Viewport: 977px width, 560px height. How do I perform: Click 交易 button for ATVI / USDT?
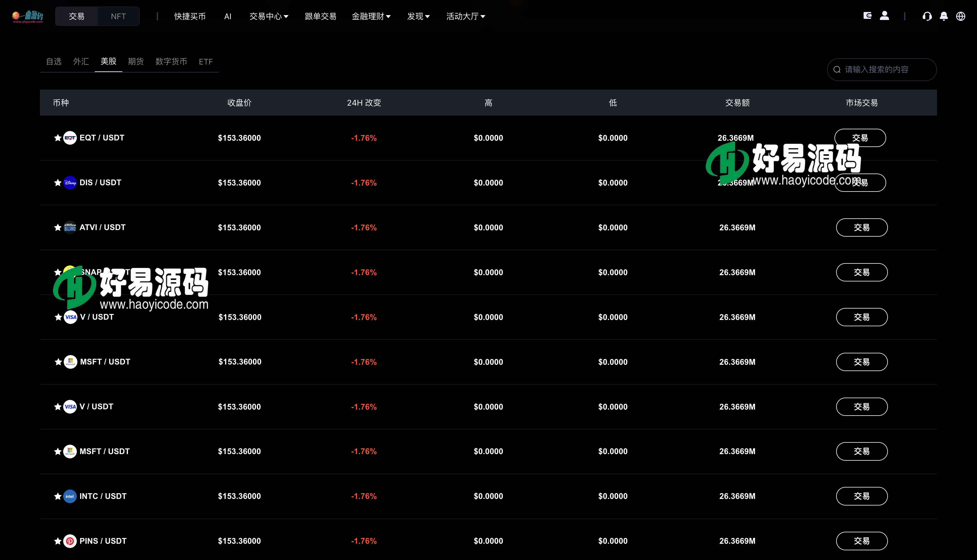click(x=862, y=227)
